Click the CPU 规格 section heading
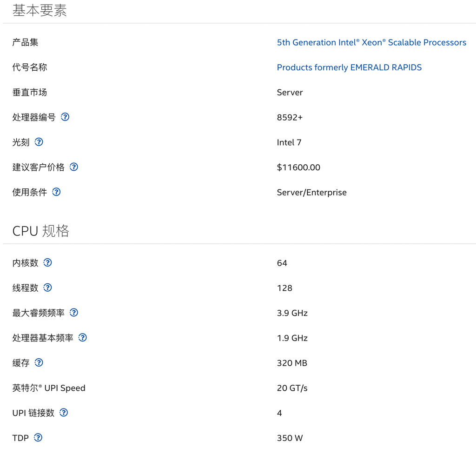 pos(41,231)
